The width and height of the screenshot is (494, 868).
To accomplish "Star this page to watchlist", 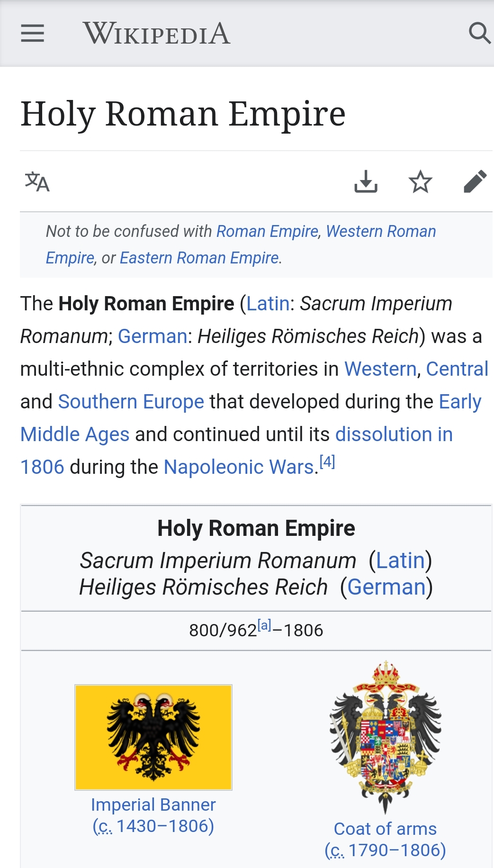I will (420, 182).
